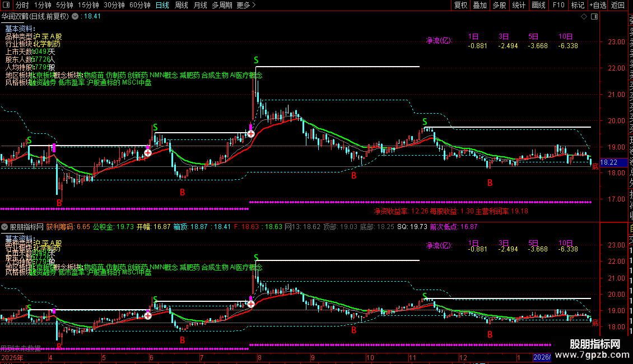Click the 华润双鹤(日线.前复权) title
The width and height of the screenshot is (633, 364).
[35, 16]
